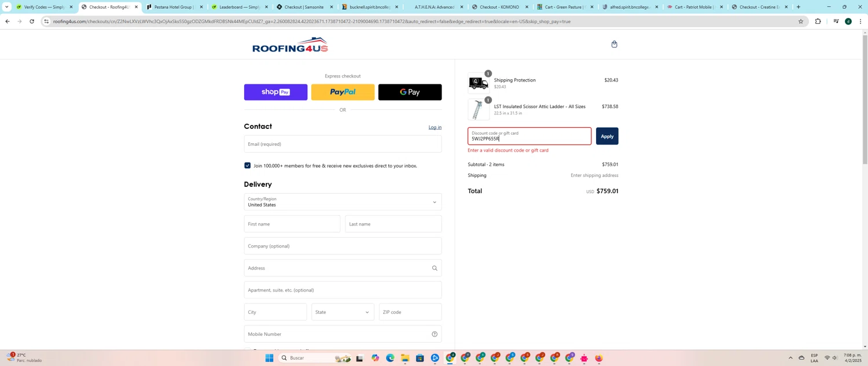Focus the First name field
The height and width of the screenshot is (366, 868).
[x=292, y=224]
